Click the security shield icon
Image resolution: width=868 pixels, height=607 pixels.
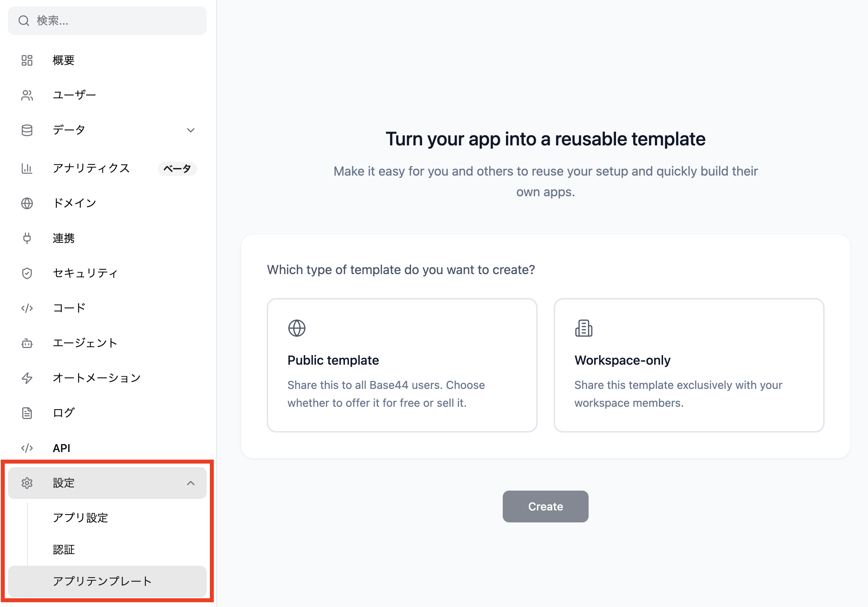click(27, 273)
